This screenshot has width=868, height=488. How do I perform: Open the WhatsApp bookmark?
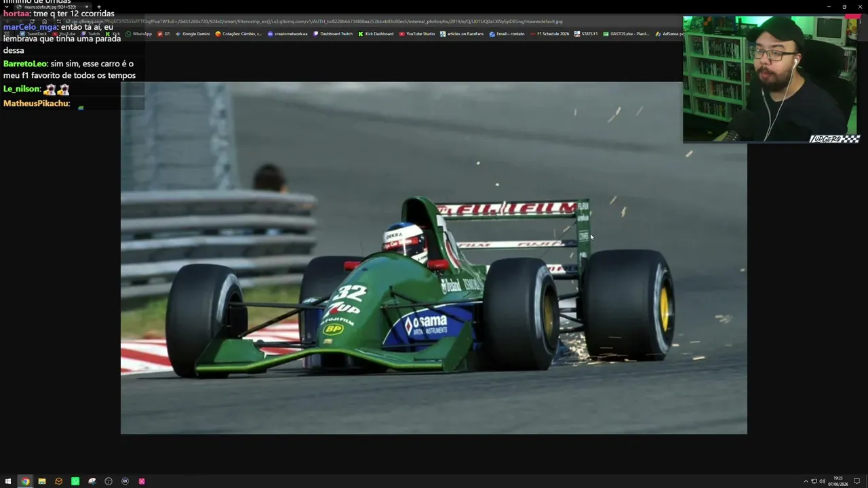139,34
